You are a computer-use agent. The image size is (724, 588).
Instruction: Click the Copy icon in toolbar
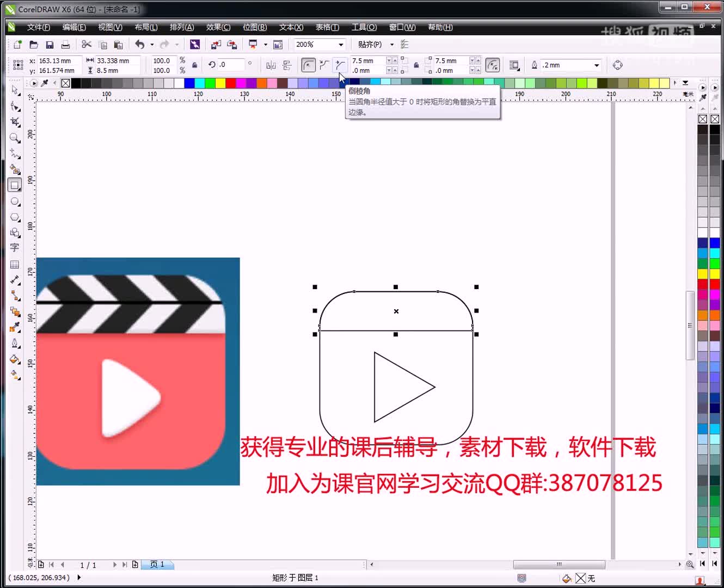point(102,45)
